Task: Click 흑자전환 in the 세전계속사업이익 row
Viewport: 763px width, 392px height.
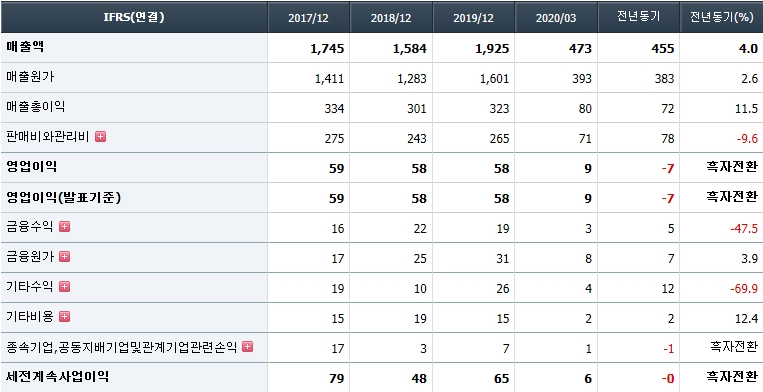Action: (732, 377)
